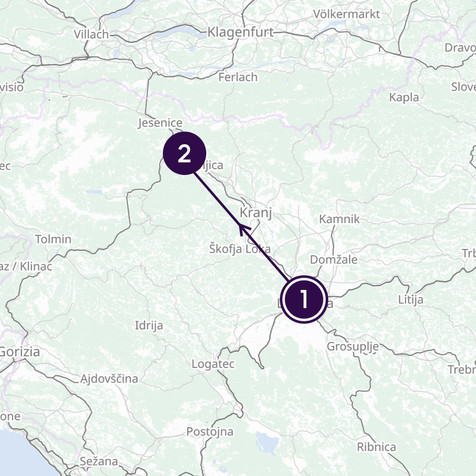This screenshot has height=476, width=476.
Task: Click the Völkermarkt town label
Action: coord(346,14)
